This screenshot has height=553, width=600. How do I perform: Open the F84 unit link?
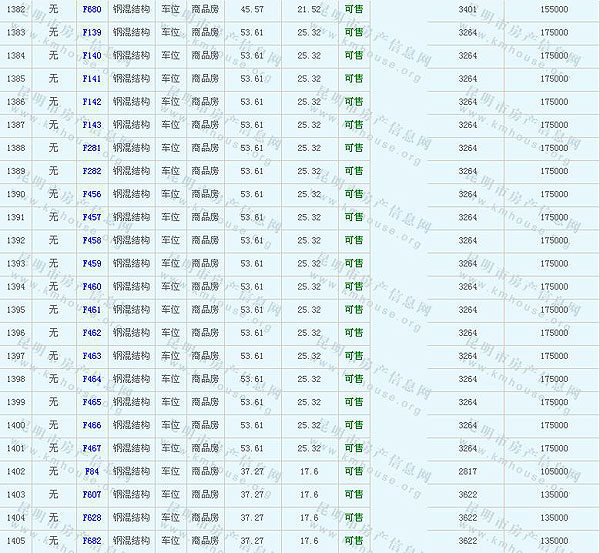click(92, 471)
